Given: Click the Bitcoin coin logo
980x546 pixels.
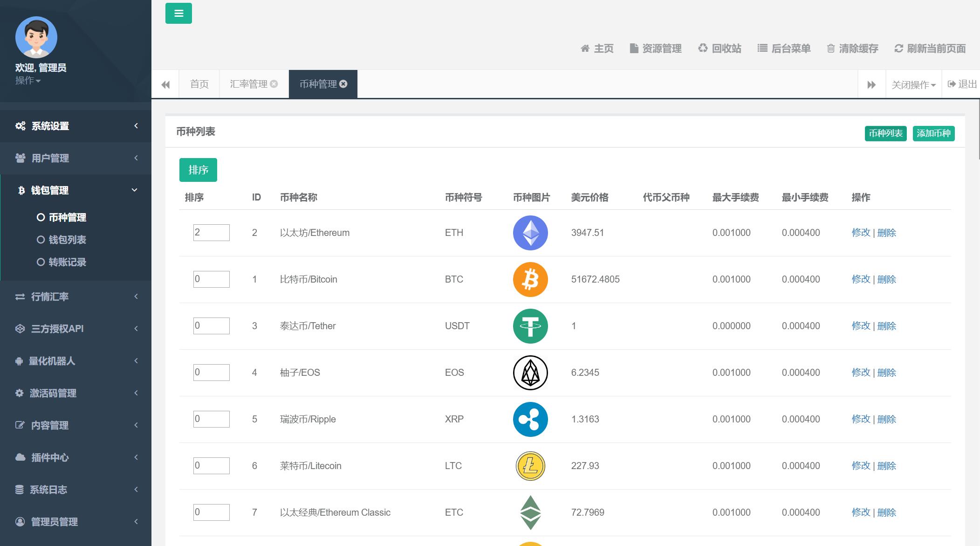Looking at the screenshot, I should coord(530,279).
